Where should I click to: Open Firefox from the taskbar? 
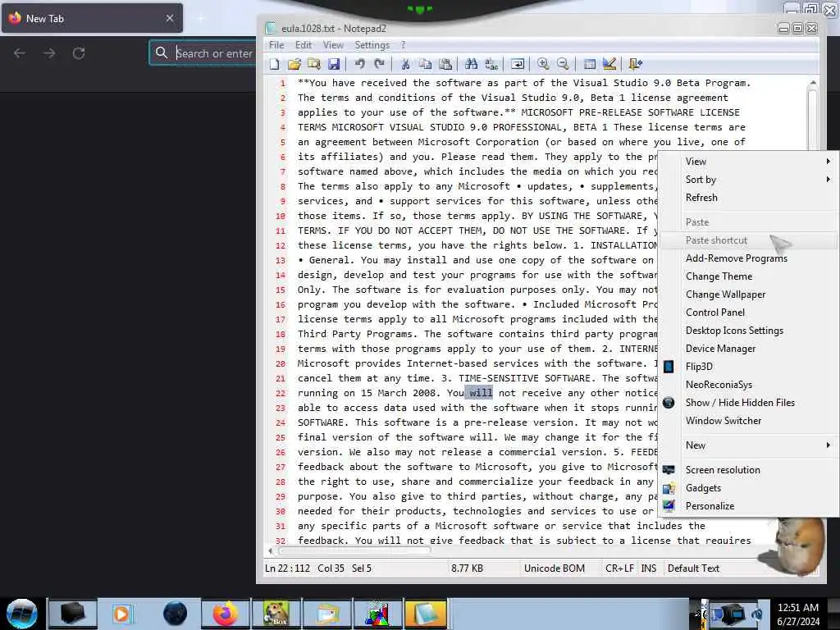[x=226, y=614]
